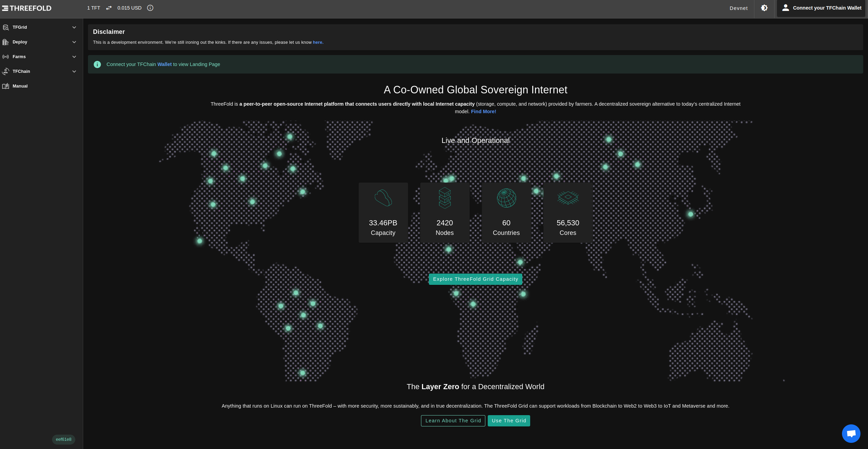Click the TFT to USD swap icon
Screen dimensions: 868x449
tap(109, 8)
